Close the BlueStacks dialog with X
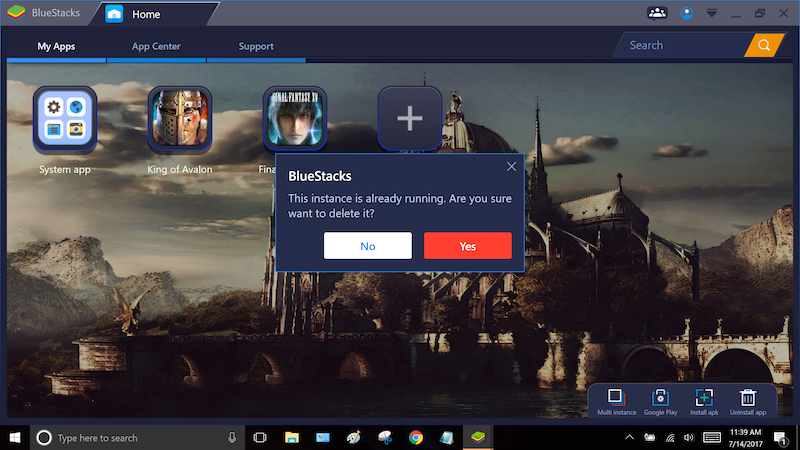Image resolution: width=800 pixels, height=450 pixels. 511,166
